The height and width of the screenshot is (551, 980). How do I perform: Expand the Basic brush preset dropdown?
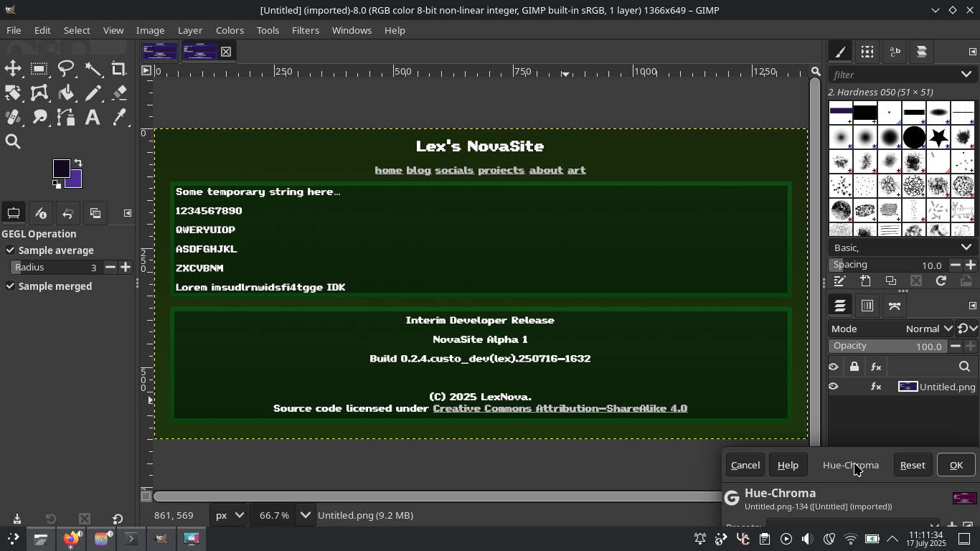(966, 248)
